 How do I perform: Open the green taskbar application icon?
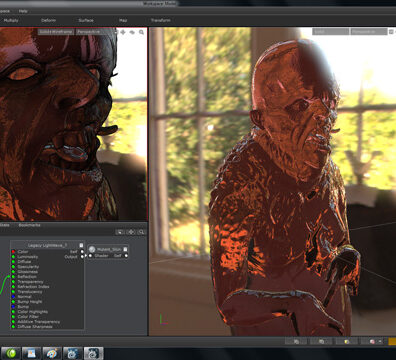click(x=11, y=353)
